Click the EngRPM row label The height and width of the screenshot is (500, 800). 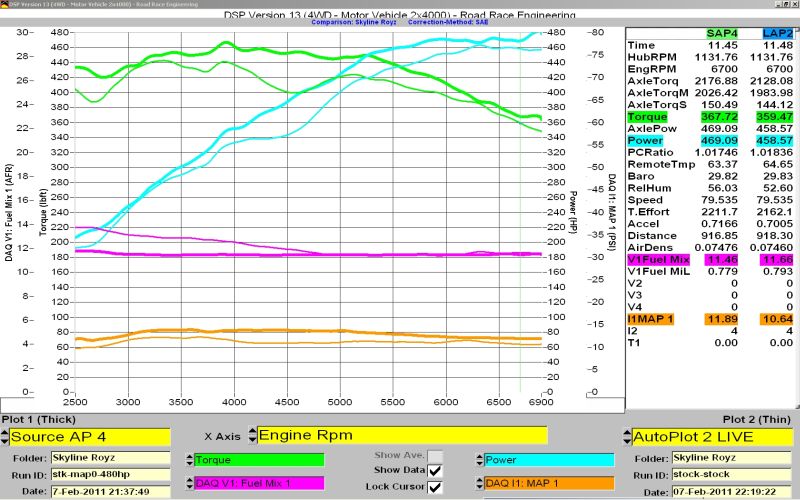pyautogui.click(x=652, y=69)
